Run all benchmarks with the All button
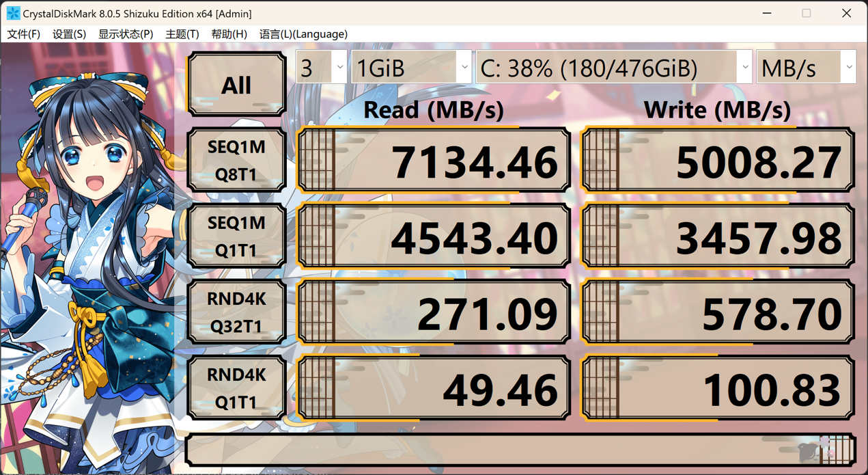The height and width of the screenshot is (475, 868). tap(236, 85)
